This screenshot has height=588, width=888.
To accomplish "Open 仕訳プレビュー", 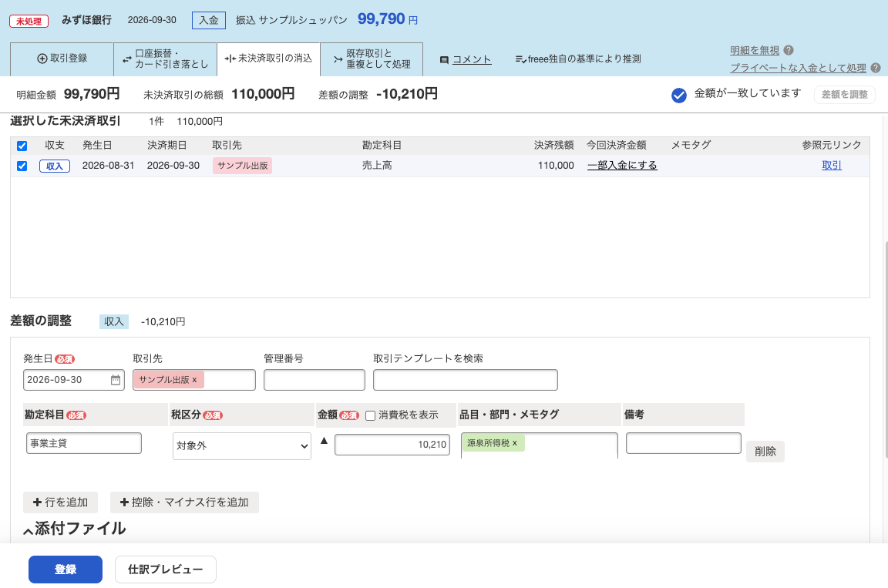I will [x=166, y=570].
